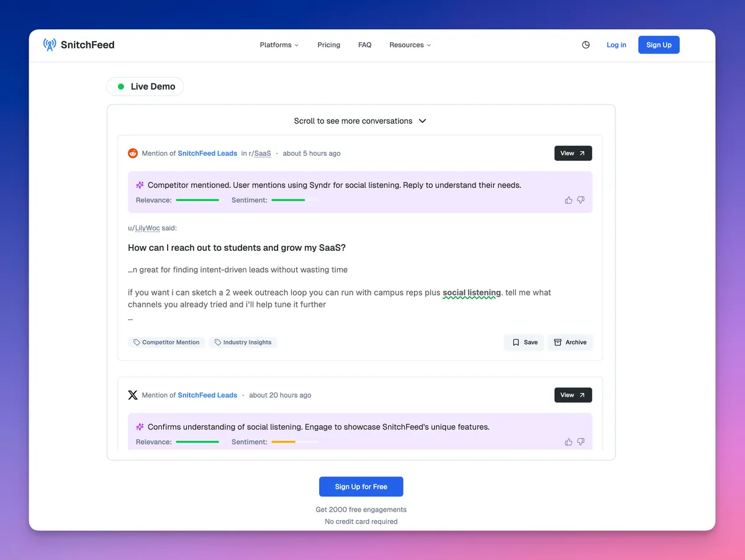Thumbs up the Syndr competitor insight

[569, 200]
